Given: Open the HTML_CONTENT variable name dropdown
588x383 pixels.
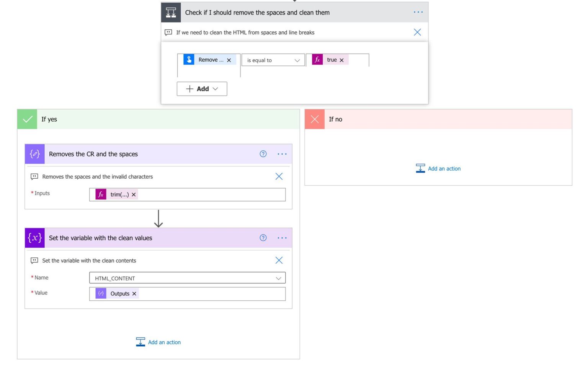Looking at the screenshot, I should tap(279, 278).
